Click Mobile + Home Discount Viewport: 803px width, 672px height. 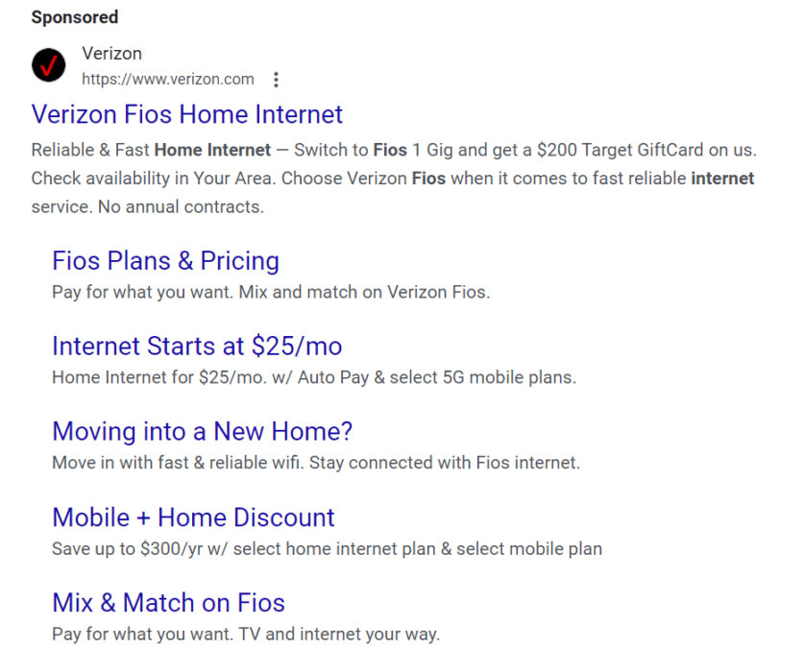[193, 516]
